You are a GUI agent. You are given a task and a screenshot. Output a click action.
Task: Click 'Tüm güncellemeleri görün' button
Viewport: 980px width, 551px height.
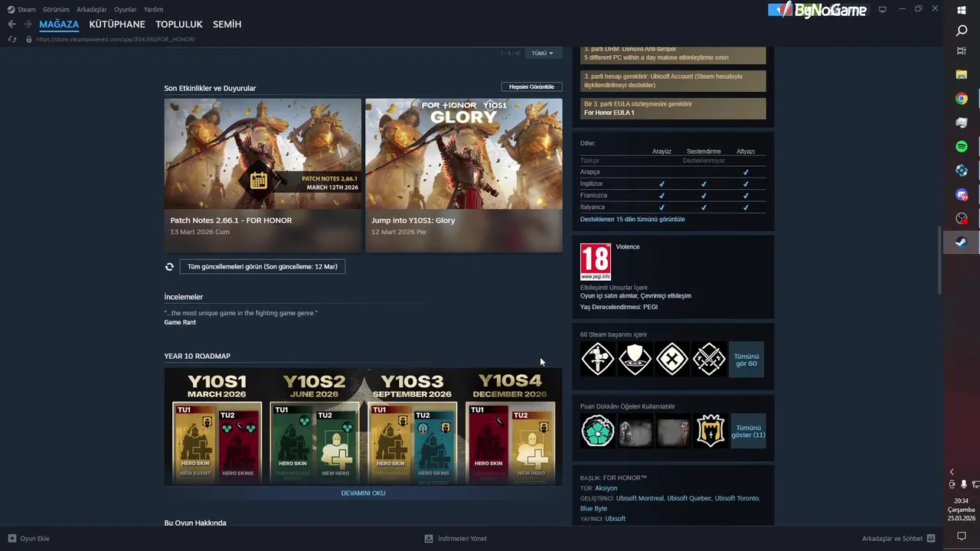[263, 266]
